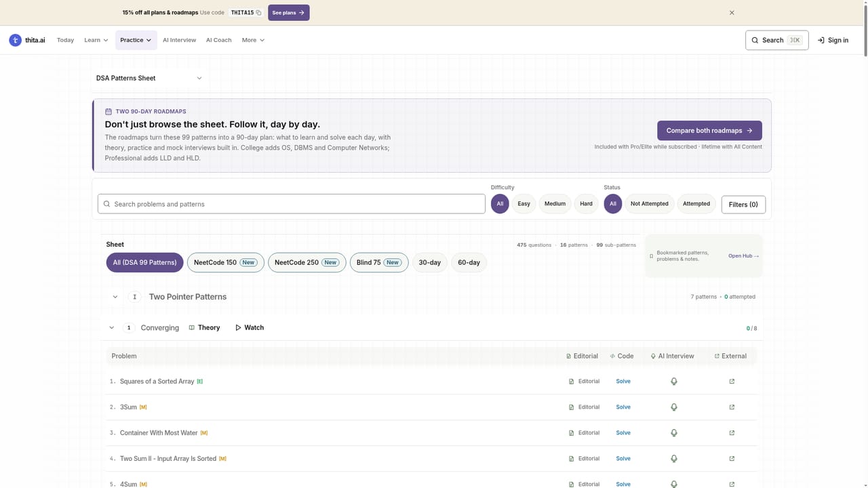Image resolution: width=868 pixels, height=488 pixels.
Task: Click the AI Interview microphone for Squares of a Sorted Array
Action: coord(674,382)
